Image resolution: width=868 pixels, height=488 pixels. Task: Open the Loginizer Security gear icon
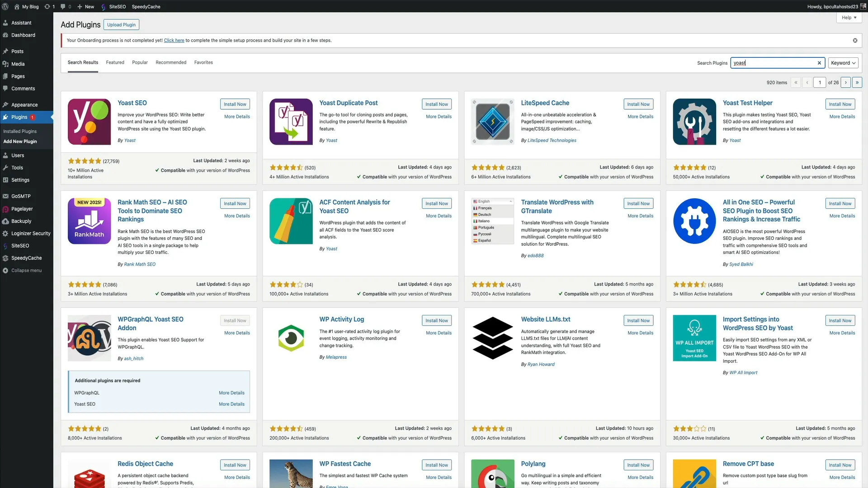[x=5, y=233]
